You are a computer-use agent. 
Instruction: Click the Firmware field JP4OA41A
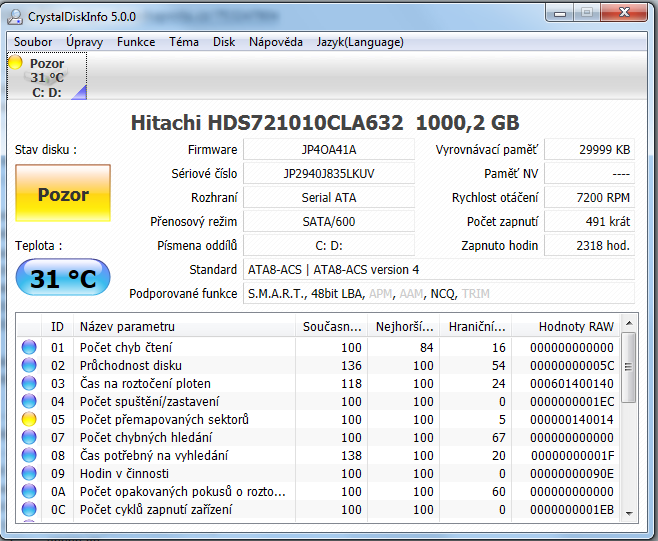(x=329, y=150)
